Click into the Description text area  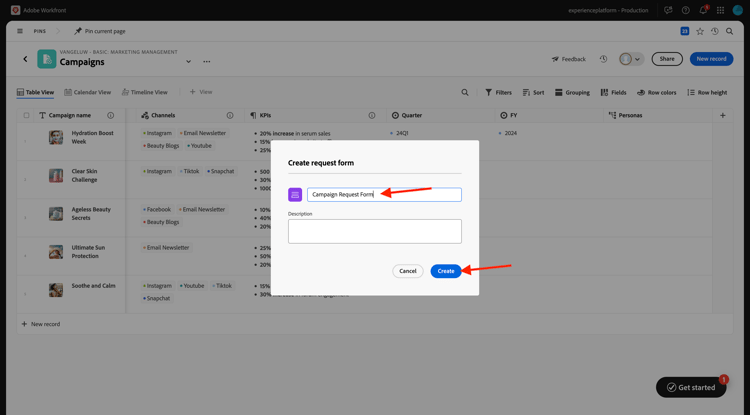pos(375,231)
